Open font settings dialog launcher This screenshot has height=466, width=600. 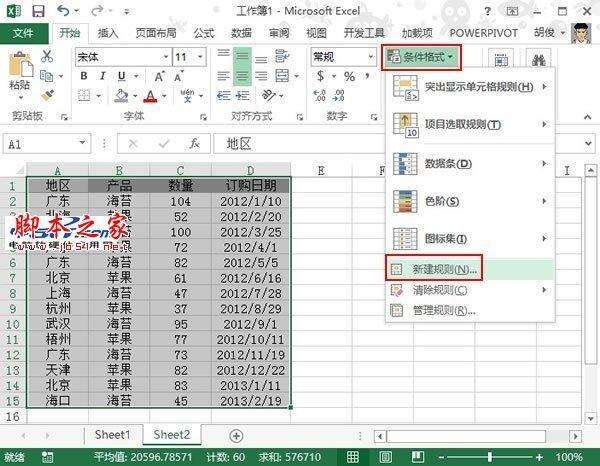coord(203,117)
